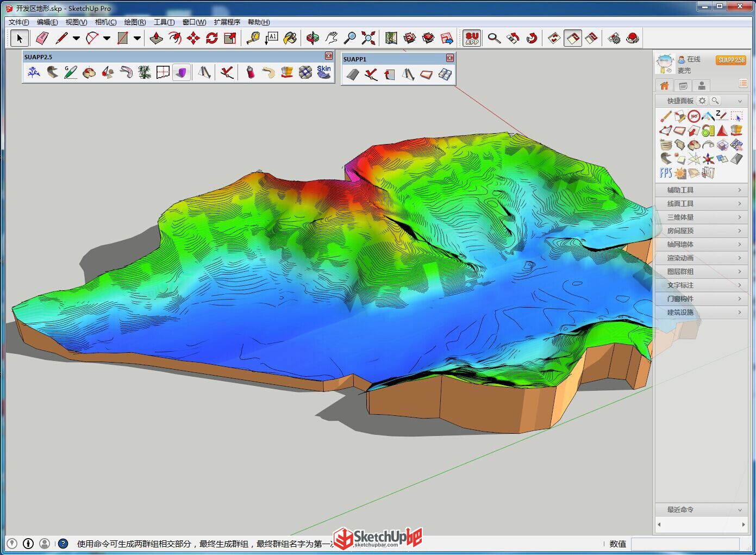Image resolution: width=756 pixels, height=555 pixels.
Task: Click the SU APP toolbar button
Action: click(472, 38)
